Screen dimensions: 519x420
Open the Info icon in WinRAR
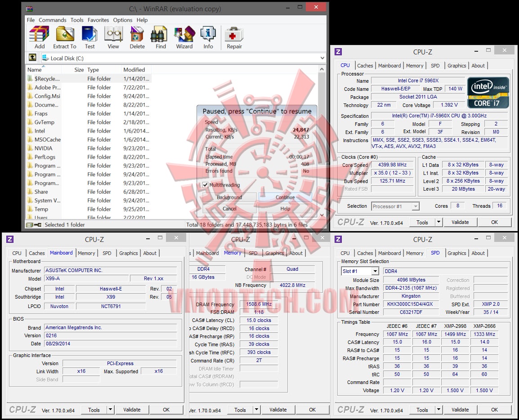pyautogui.click(x=208, y=34)
